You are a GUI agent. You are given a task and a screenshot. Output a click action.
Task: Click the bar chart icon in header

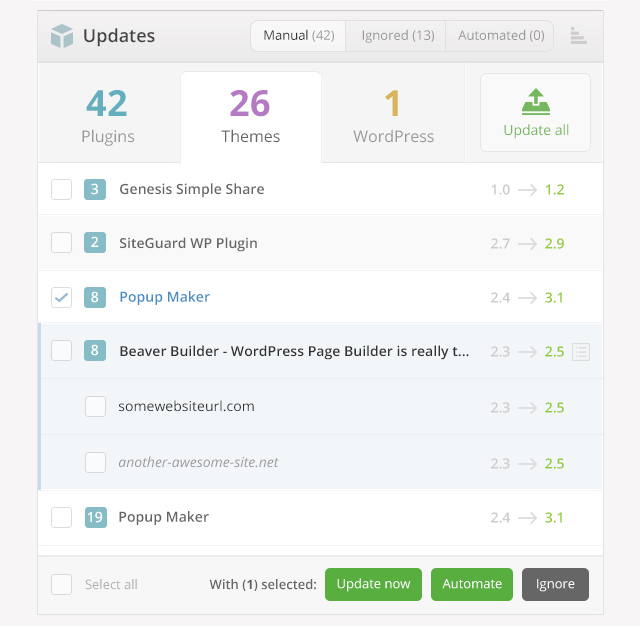tap(578, 36)
